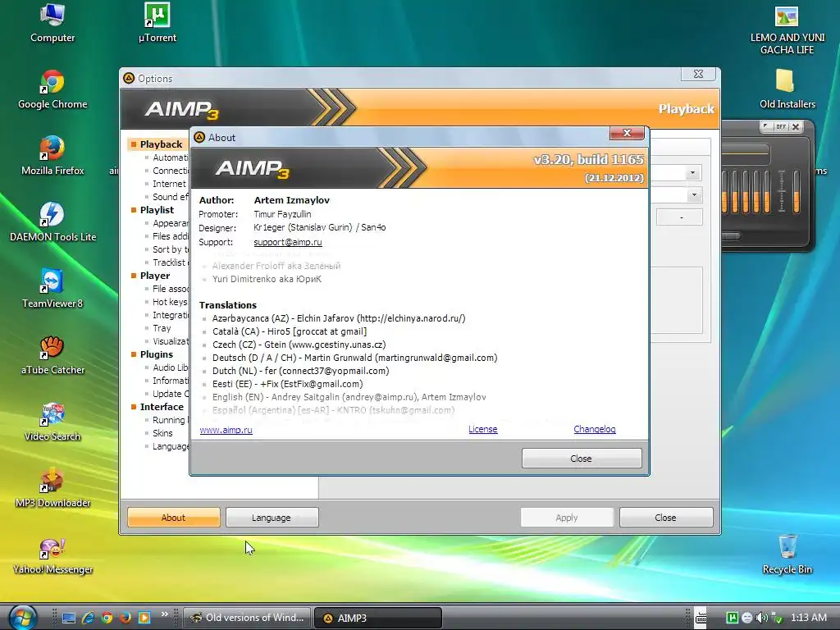
Task: Open the Tracklist options page
Action: click(x=169, y=262)
